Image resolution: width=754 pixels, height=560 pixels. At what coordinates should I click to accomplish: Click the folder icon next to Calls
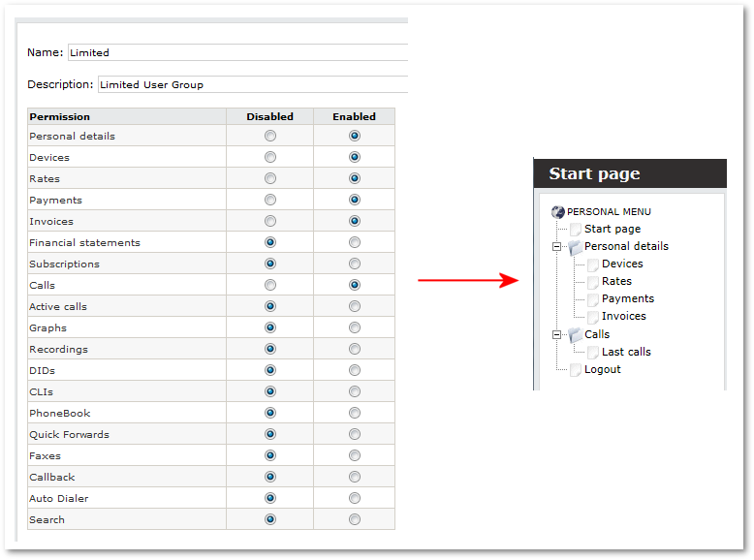tap(576, 335)
